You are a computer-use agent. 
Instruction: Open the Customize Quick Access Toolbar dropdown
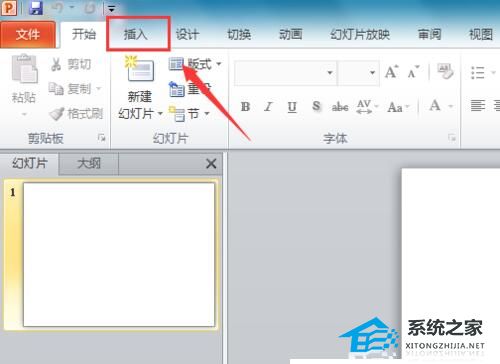point(112,9)
